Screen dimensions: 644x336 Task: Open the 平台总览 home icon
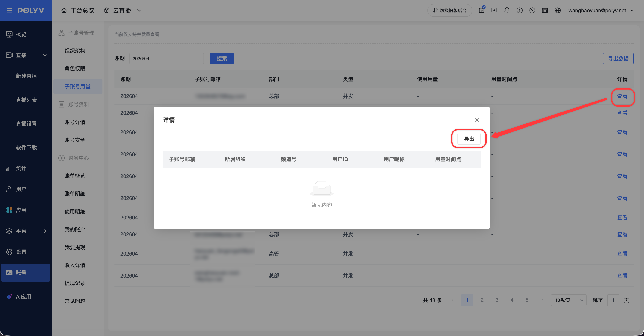pyautogui.click(x=64, y=10)
